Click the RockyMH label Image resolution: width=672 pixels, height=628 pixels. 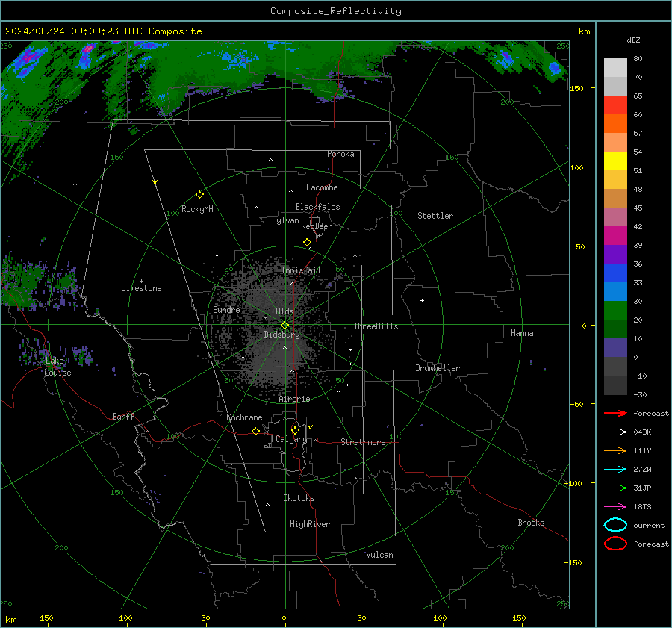pyautogui.click(x=197, y=209)
